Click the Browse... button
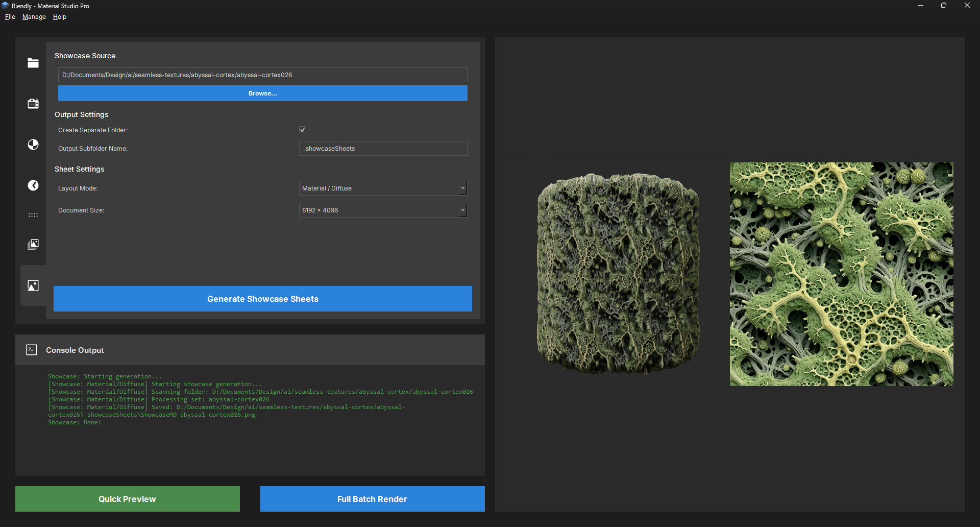Image resolution: width=980 pixels, height=527 pixels. [263, 93]
